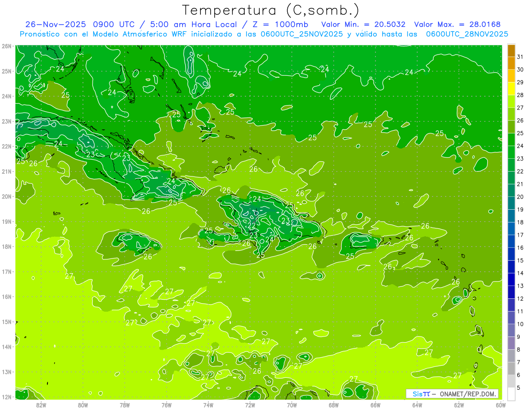Image resolution: width=532 pixels, height=411 pixels.
Task: Click the '80W' longitude label
Action: (83, 405)
